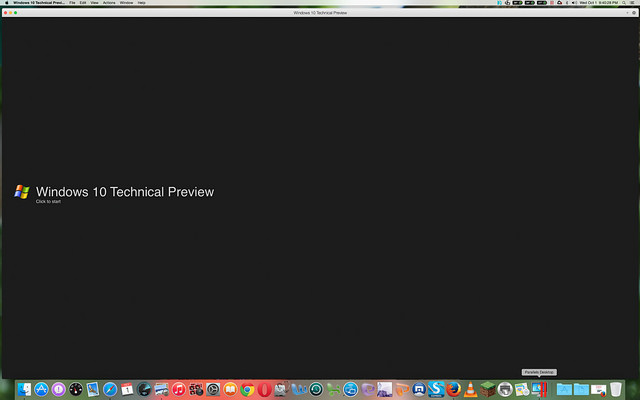Screen dimensions: 640x400
Task: Open the Windows 10 Technical Preview app menu
Action: click(x=39, y=2)
